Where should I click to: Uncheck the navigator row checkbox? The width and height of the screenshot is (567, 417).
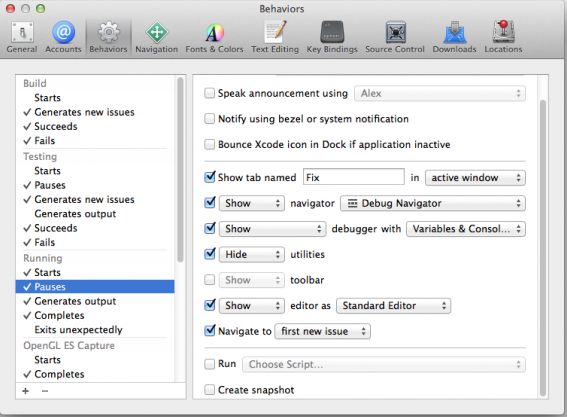pos(210,203)
